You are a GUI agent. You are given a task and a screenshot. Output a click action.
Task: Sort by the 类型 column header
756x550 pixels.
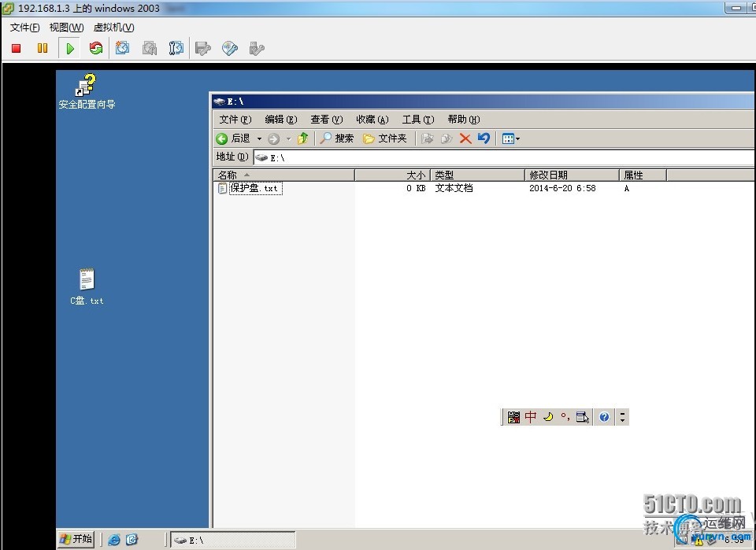coord(477,175)
